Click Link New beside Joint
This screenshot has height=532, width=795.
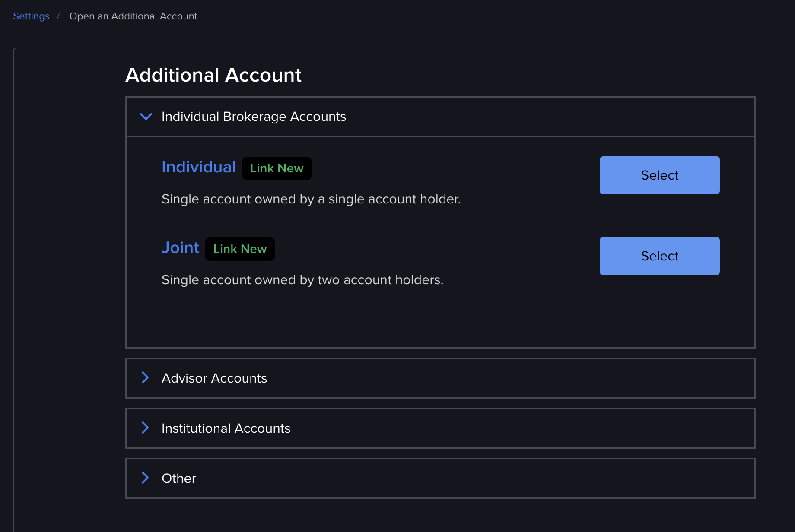[x=240, y=249]
